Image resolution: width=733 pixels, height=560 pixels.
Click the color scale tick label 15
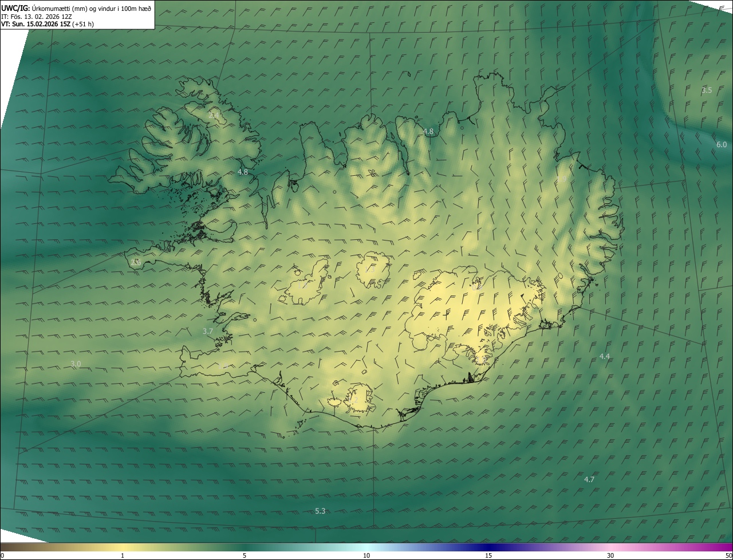click(488, 556)
